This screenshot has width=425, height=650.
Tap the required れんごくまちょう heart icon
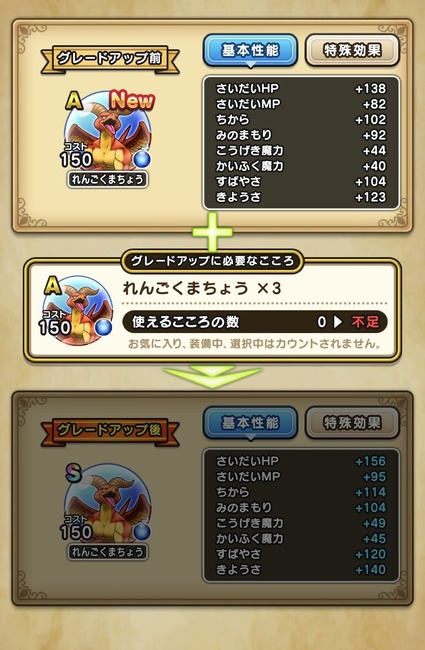tap(78, 309)
